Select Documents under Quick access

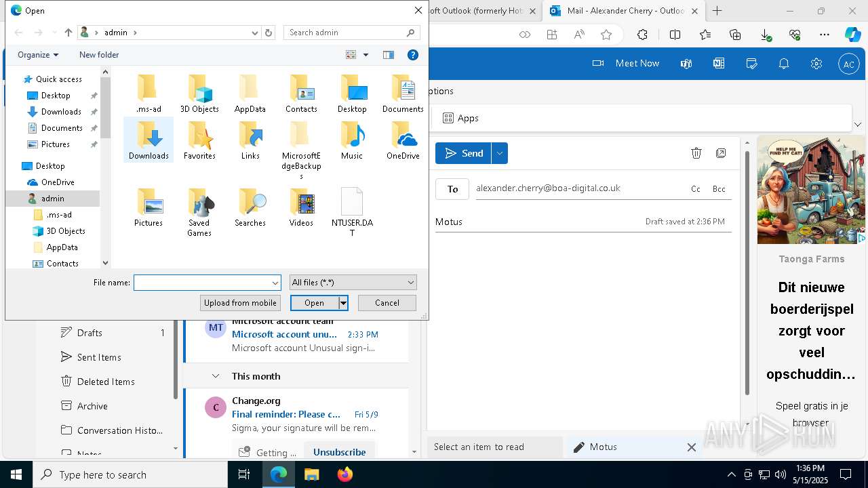pyautogui.click(x=62, y=128)
